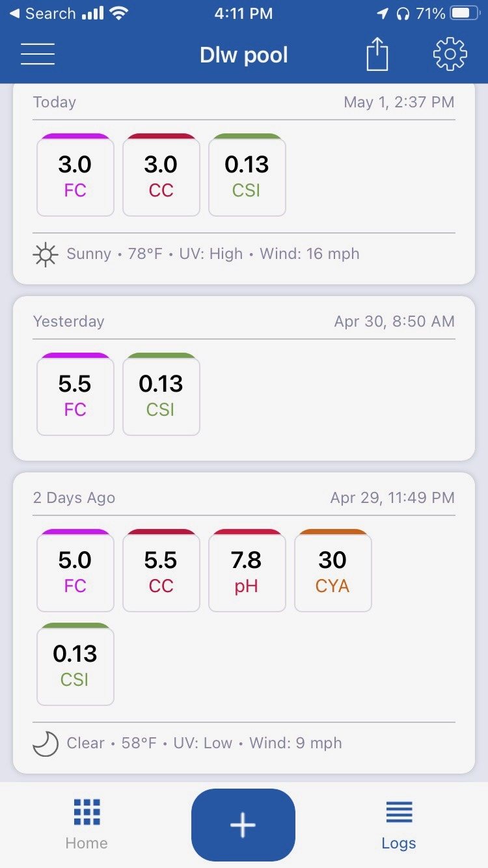Select yesterday's FC 5.5 tile
Image resolution: width=488 pixels, height=868 pixels.
tap(75, 394)
